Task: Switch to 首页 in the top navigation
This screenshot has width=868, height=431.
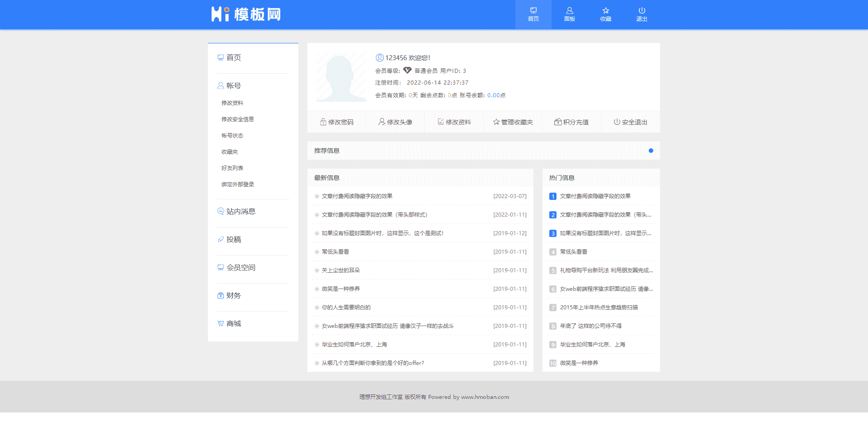Action: click(x=533, y=14)
